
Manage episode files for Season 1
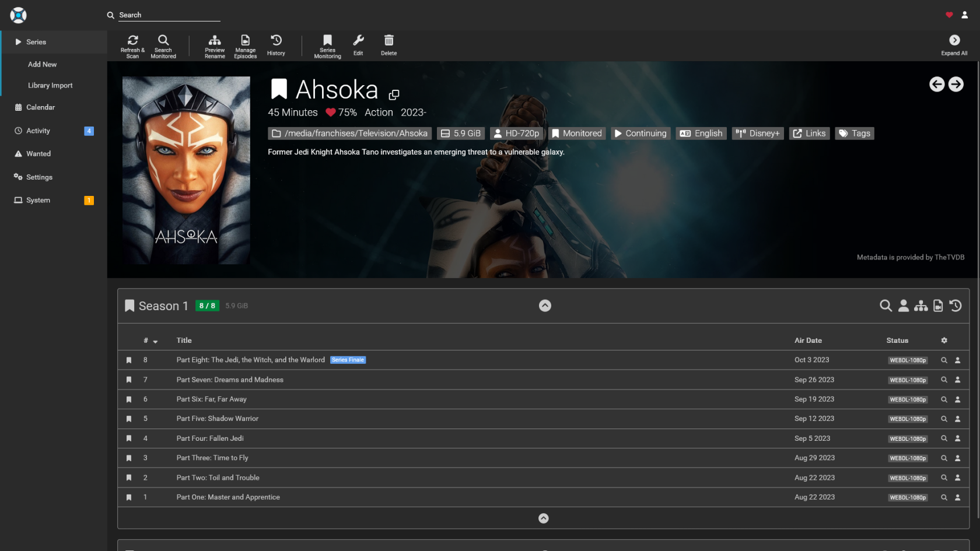tap(938, 306)
